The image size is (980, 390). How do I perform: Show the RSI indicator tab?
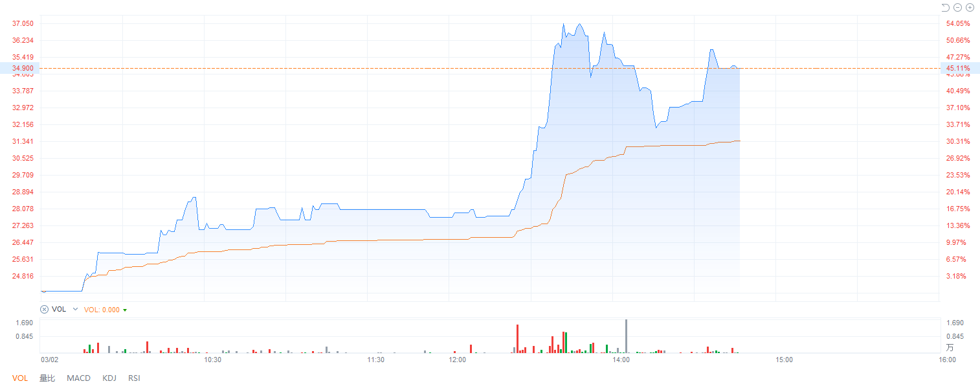(134, 378)
